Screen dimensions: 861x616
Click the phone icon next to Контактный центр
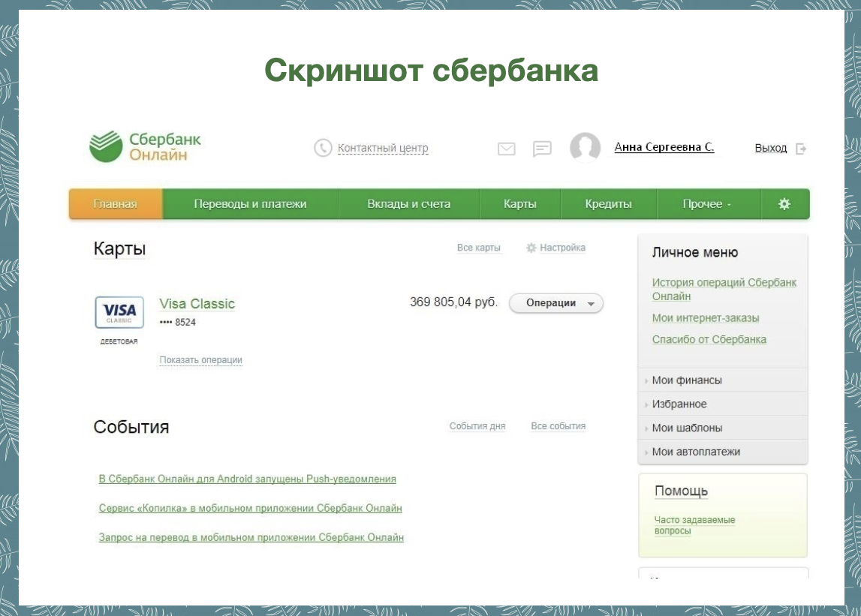[x=323, y=147]
